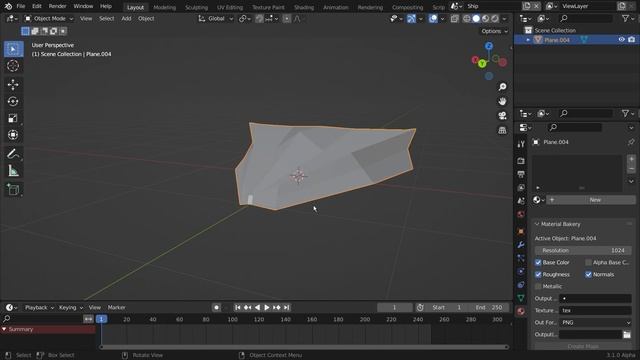Toggle show overlays button
Image resolution: width=640 pixels, height=360 pixels.
click(x=433, y=19)
